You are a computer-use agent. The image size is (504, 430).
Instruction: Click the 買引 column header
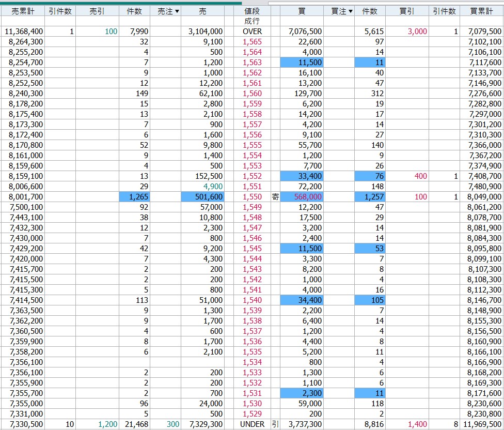click(406, 11)
